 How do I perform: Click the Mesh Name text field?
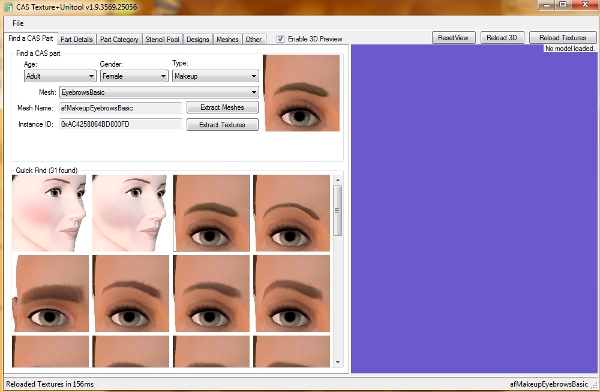pos(121,108)
